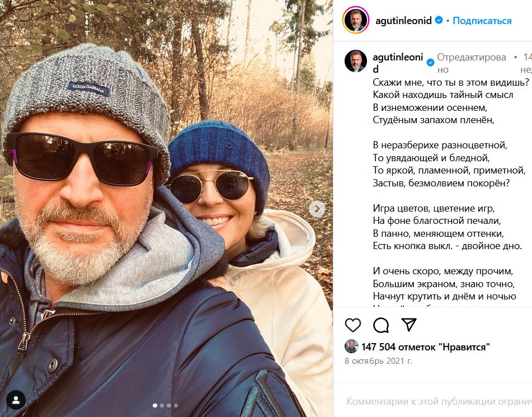Image resolution: width=532 pixels, height=417 pixels.
Task: Open the small avatar next to likes count
Action: click(x=351, y=346)
